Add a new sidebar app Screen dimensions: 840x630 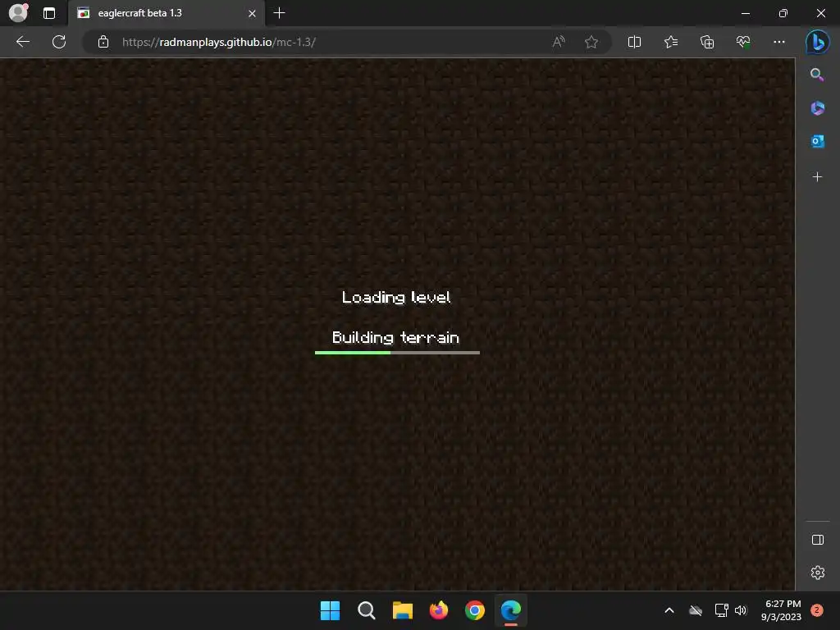click(817, 177)
